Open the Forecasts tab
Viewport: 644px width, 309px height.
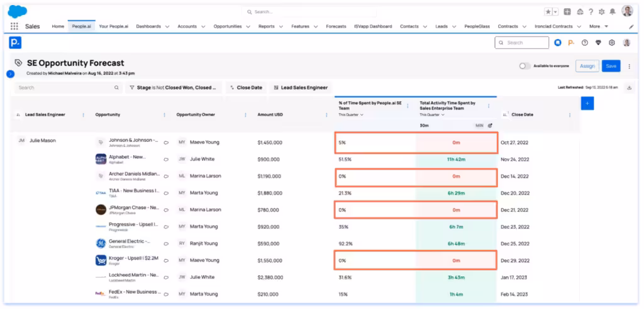point(336,26)
